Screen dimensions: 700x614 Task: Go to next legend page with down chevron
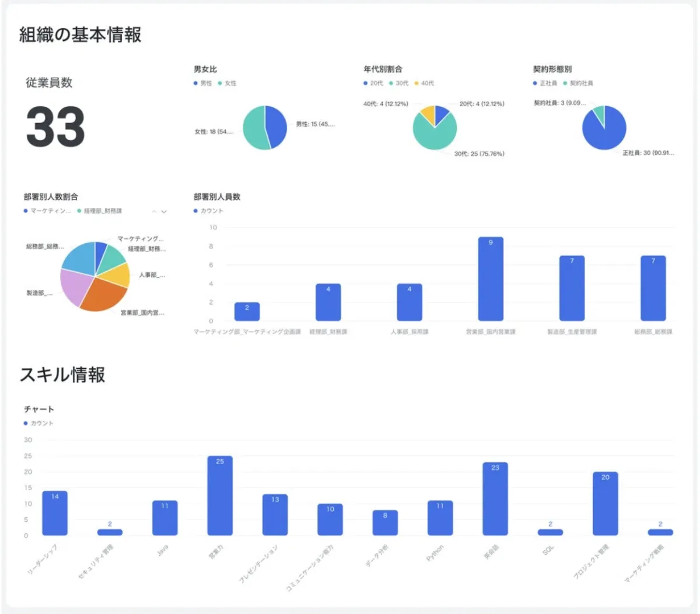point(164,212)
